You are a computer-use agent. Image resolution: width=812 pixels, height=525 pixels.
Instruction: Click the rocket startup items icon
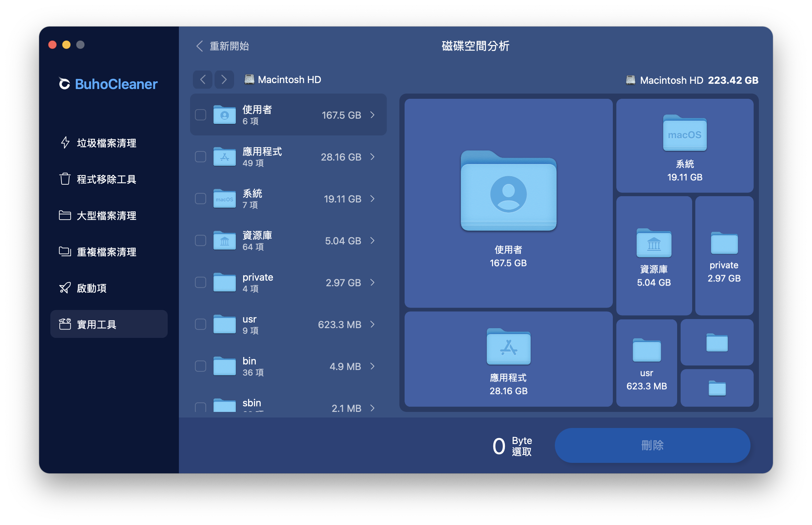[65, 288]
